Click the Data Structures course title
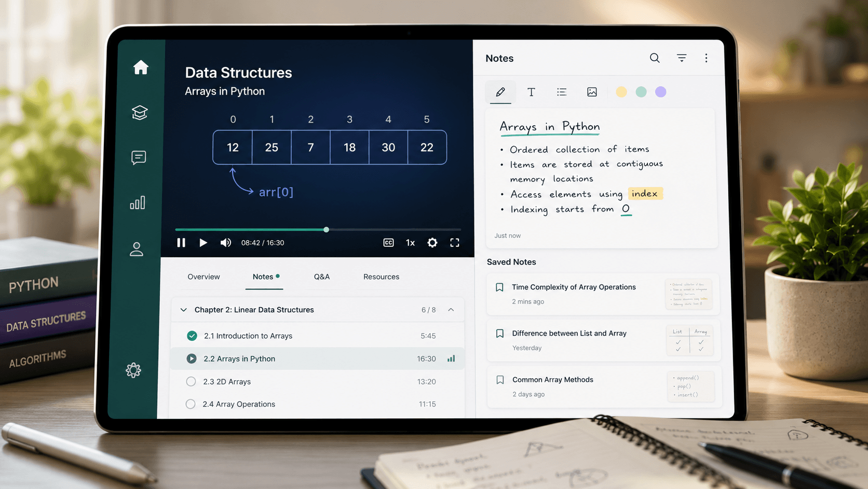 click(x=238, y=72)
